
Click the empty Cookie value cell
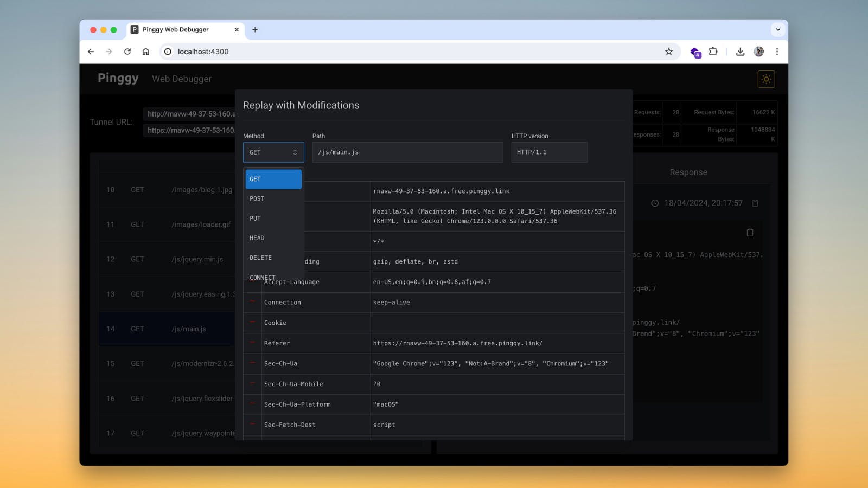[497, 323]
